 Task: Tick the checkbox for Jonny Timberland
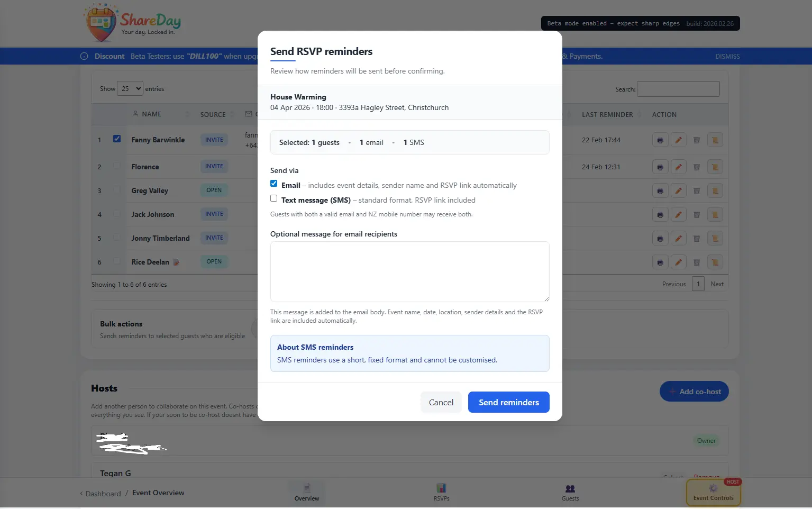point(117,238)
